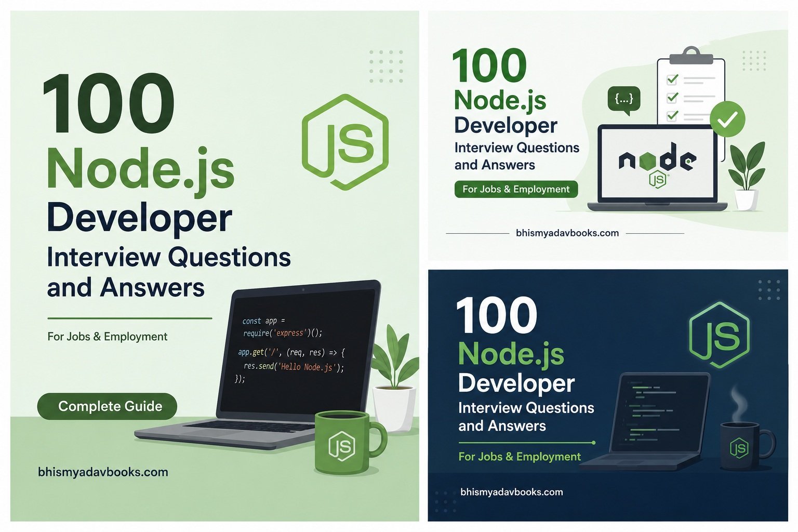This screenshot has height=532, width=798.
Task: Click the potted plant beside the white-panel laptop
Action: pyautogui.click(x=747, y=177)
